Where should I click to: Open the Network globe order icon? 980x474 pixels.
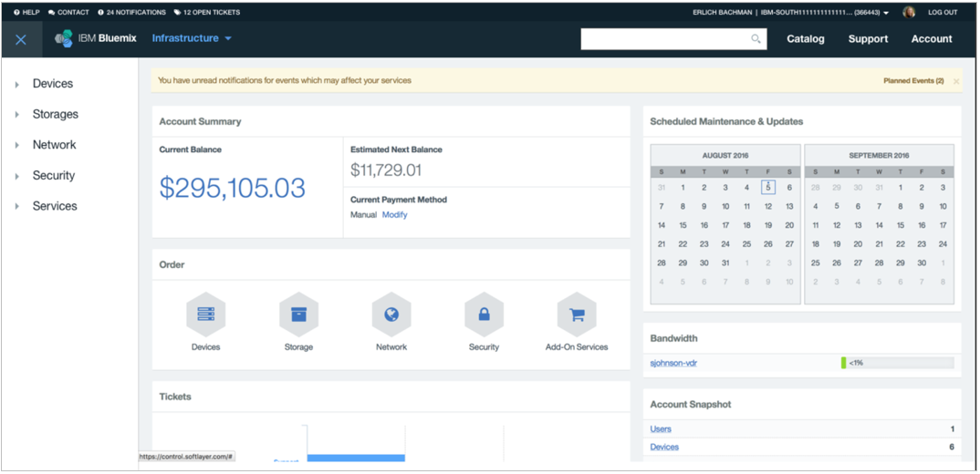coord(391,314)
